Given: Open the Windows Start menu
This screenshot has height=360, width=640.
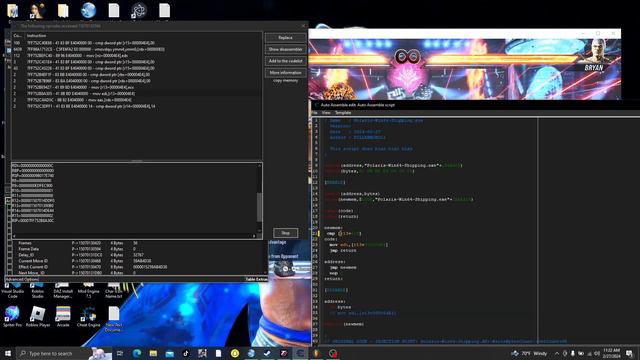Looking at the screenshot, I should [x=8, y=353].
